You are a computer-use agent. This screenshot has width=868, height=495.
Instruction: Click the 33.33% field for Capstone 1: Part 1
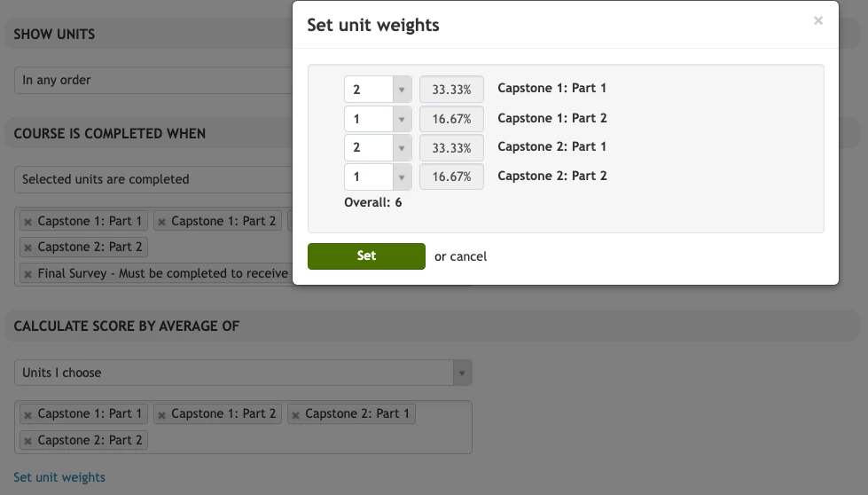coord(451,90)
